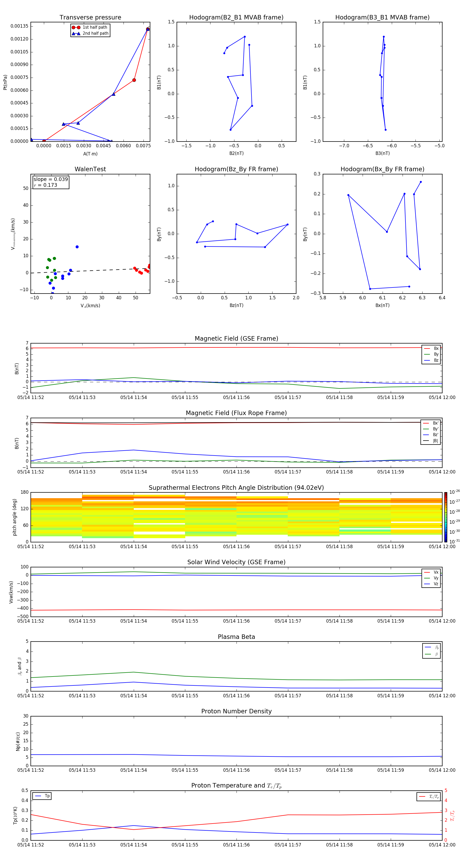Click the 'Bz(nT)' x-axis label
Image resolution: width=473 pixels, height=868 pixels.
(x=236, y=305)
